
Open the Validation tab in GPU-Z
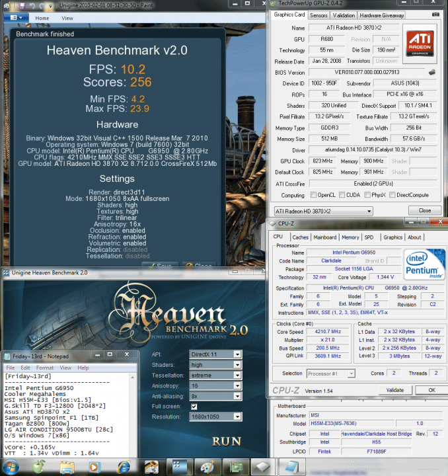[x=344, y=15]
